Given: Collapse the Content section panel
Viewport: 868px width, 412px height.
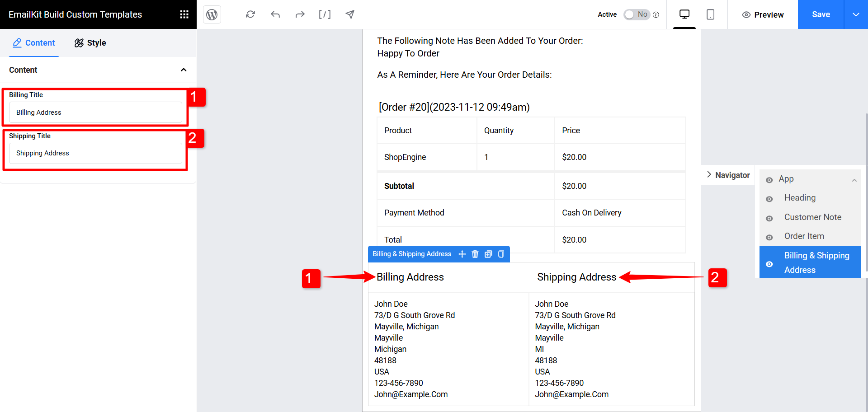Looking at the screenshot, I should 184,70.
